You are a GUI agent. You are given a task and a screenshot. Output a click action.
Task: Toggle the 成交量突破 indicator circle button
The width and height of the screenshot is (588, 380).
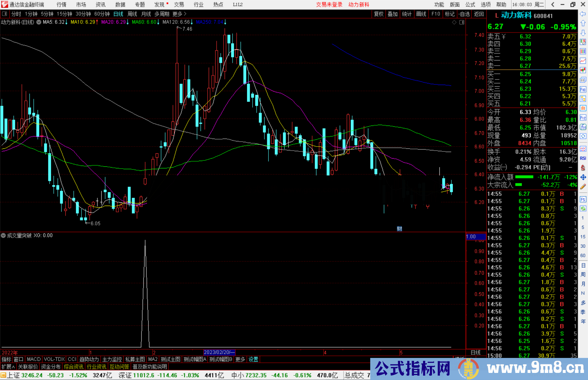pos(4,235)
